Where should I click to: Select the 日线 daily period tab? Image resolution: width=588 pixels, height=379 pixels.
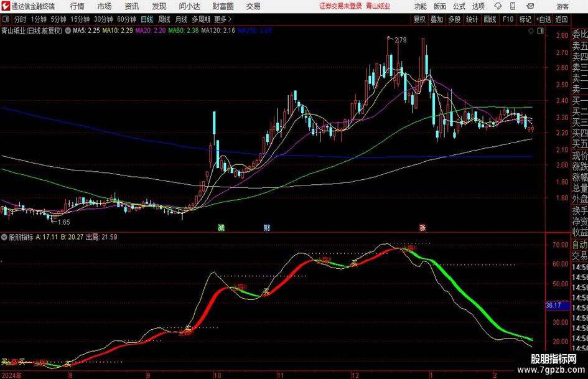pyautogui.click(x=147, y=19)
